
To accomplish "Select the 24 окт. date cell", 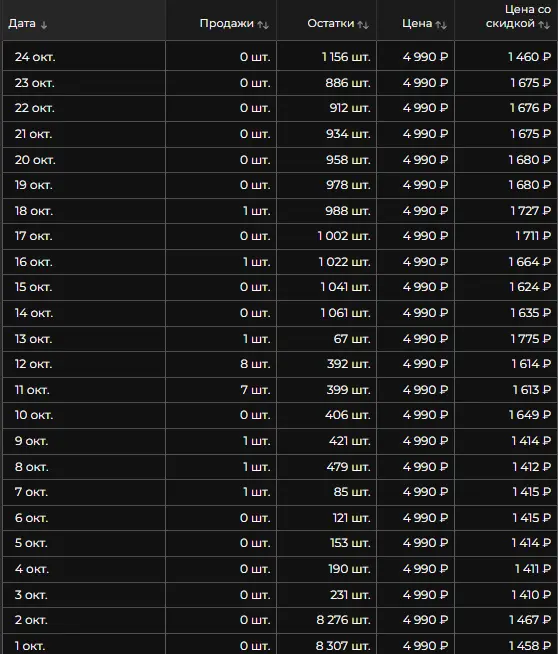I will [35, 57].
